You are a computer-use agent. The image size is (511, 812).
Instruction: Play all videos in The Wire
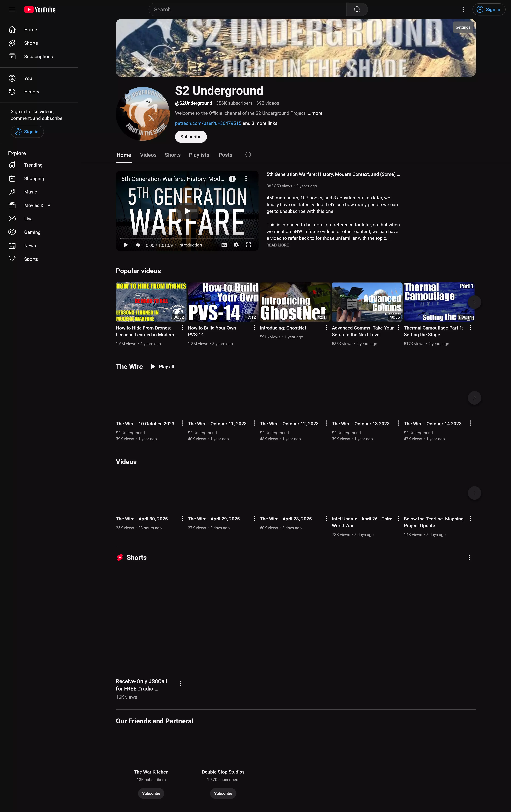[162, 367]
